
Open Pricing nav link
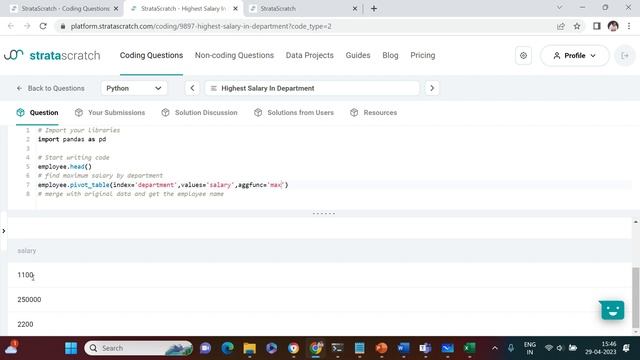coord(422,56)
